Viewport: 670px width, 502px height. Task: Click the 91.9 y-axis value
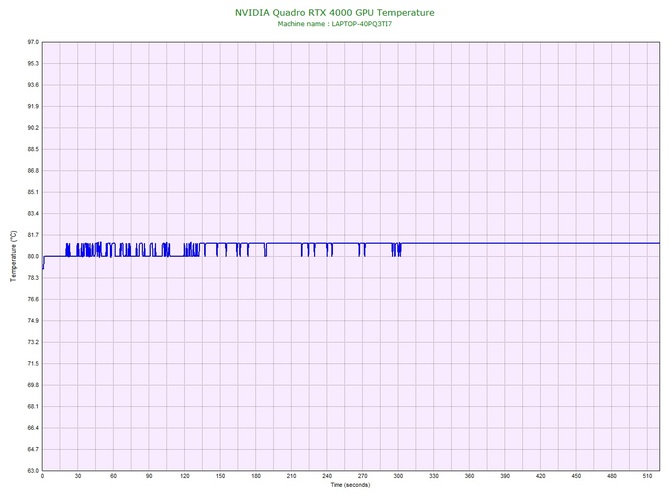(33, 106)
